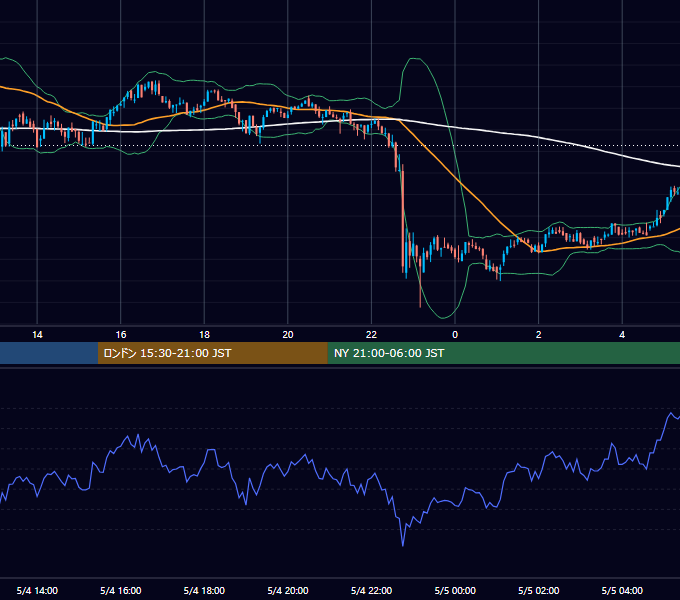Click the 5/4 18:00 label on the indicator axis
680x600 pixels.
click(204, 590)
